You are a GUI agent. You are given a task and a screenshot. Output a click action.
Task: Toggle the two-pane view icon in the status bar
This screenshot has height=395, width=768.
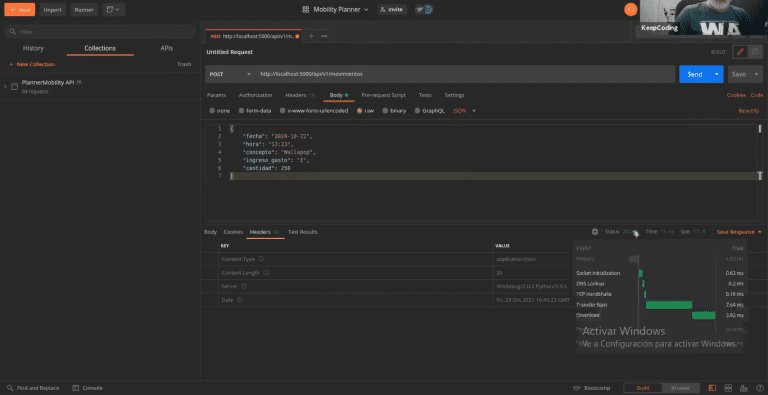tap(712, 388)
